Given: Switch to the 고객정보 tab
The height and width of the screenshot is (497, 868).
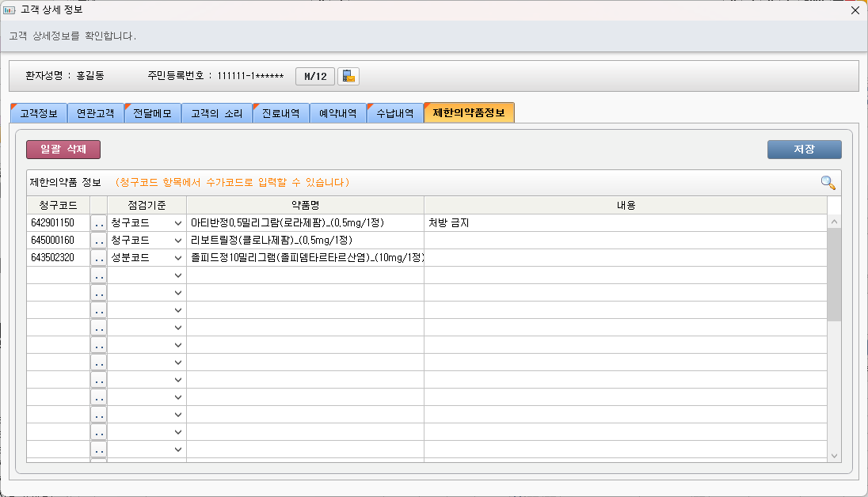Looking at the screenshot, I should [39, 113].
